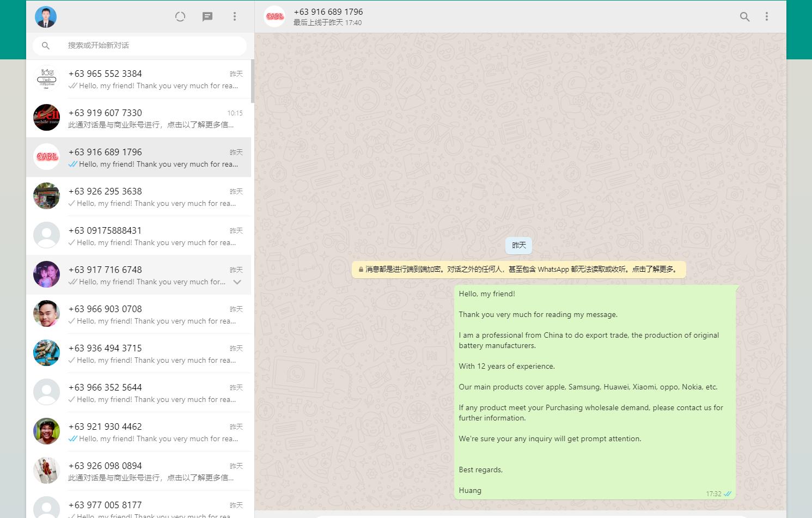Click default avatar of +63 966 352 5644
Image resolution: width=812 pixels, height=518 pixels.
[x=46, y=393]
